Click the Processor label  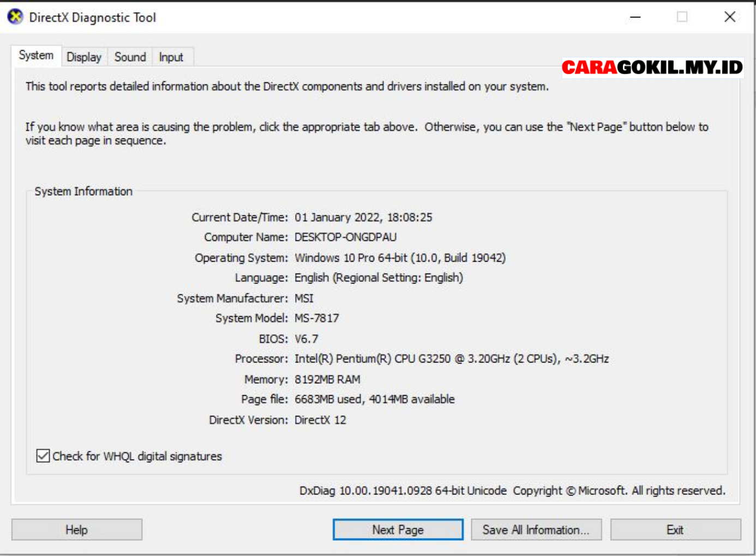click(x=261, y=359)
